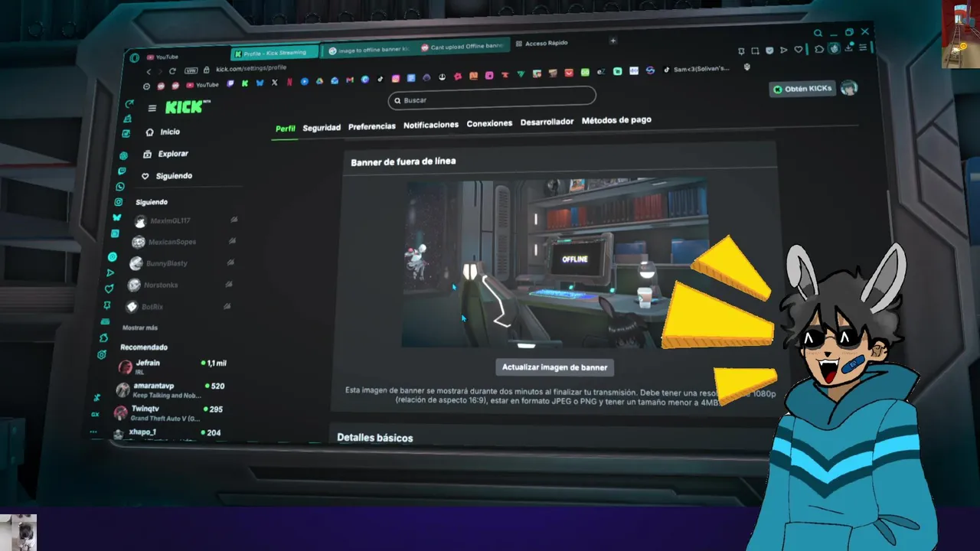This screenshot has height=551, width=980.
Task: Click the offline banner preview image
Action: coord(554,264)
